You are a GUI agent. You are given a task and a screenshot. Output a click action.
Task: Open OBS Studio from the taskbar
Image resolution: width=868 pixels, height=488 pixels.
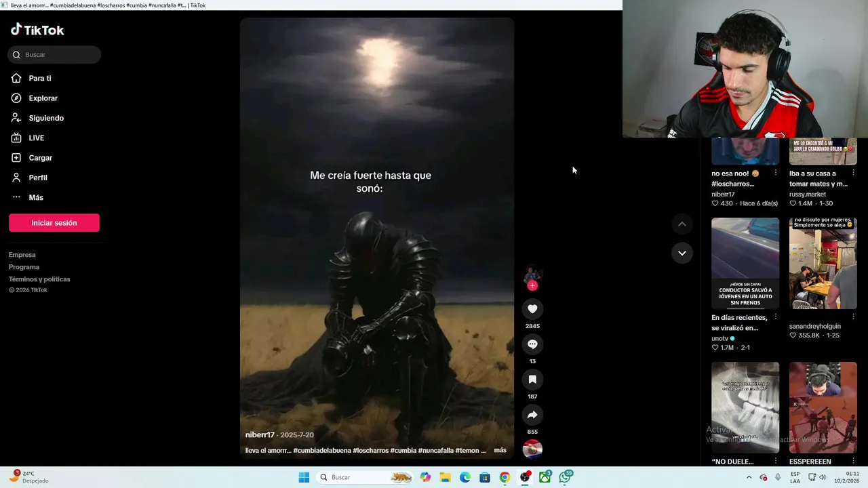[525, 477]
